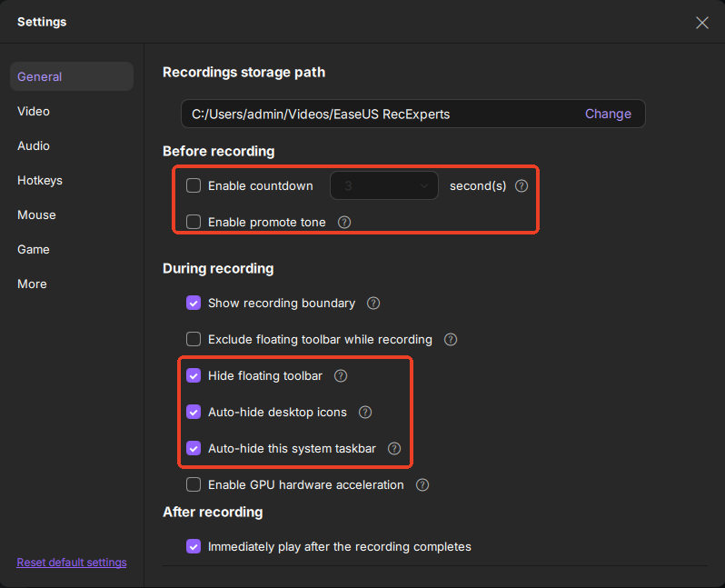Image resolution: width=725 pixels, height=588 pixels.
Task: Click the second(s) label
Action: coord(478,186)
